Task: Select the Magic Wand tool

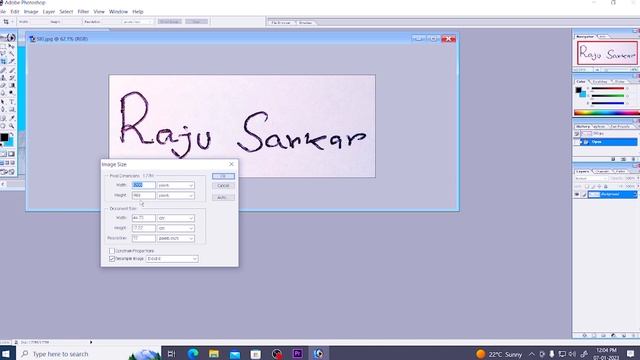Action: (11, 53)
